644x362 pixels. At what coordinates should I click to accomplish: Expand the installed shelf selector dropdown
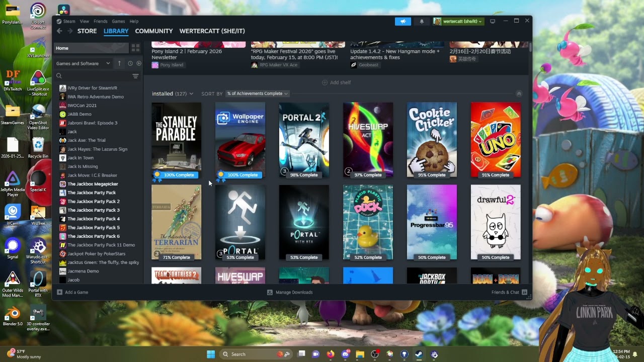click(x=191, y=94)
